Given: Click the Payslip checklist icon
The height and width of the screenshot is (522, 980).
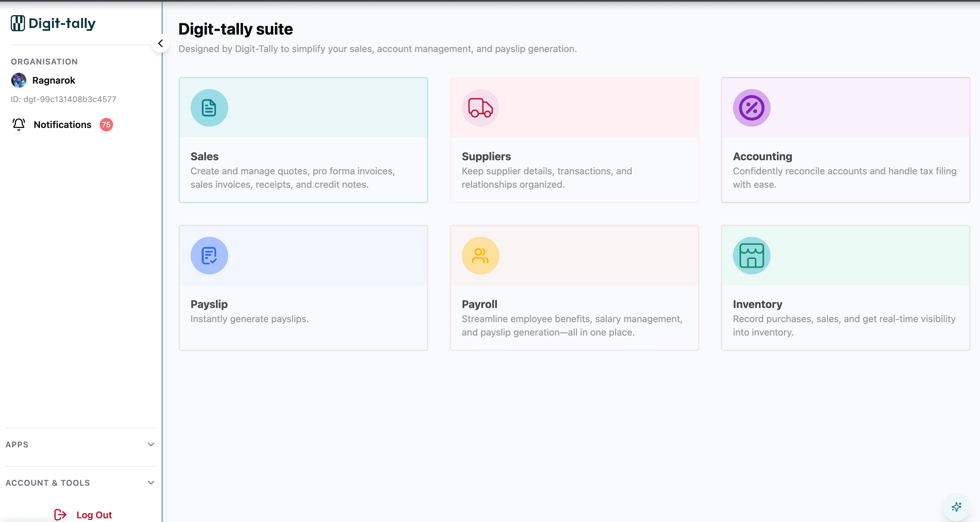Looking at the screenshot, I should (209, 256).
